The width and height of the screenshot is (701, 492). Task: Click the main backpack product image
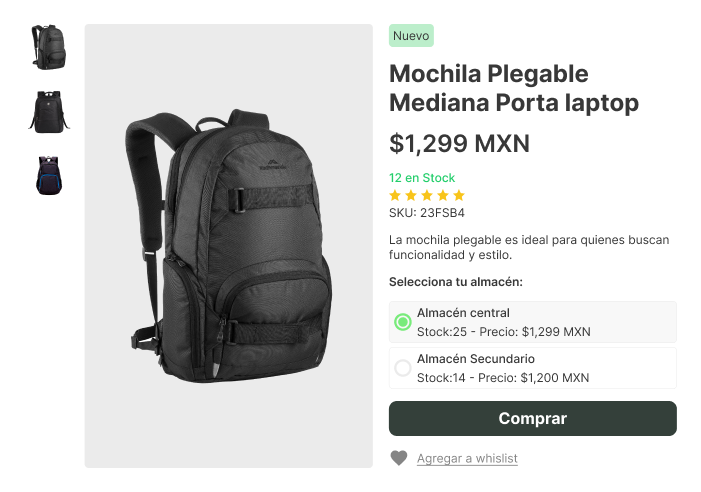pyautogui.click(x=228, y=246)
